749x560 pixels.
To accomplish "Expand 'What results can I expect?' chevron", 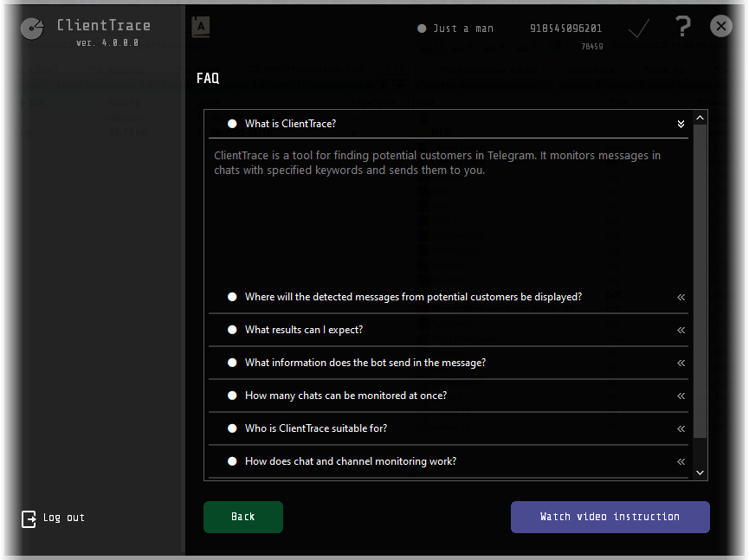I will pyautogui.click(x=681, y=330).
